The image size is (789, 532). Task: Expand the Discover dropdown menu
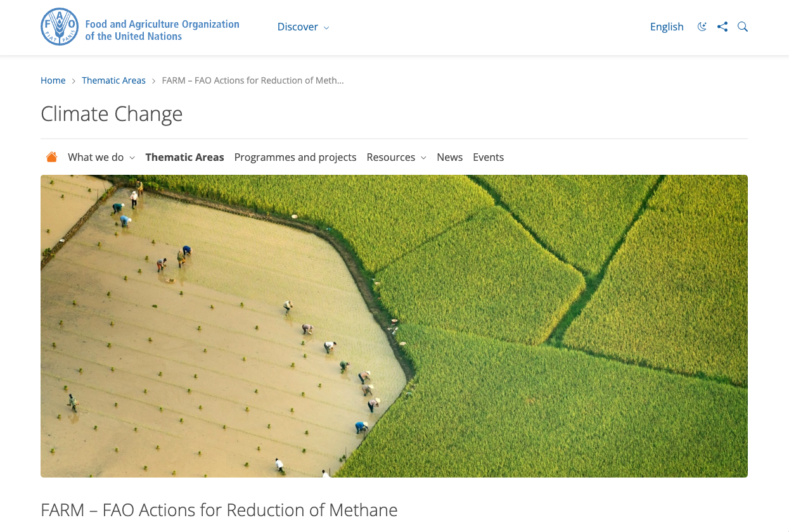click(x=303, y=27)
